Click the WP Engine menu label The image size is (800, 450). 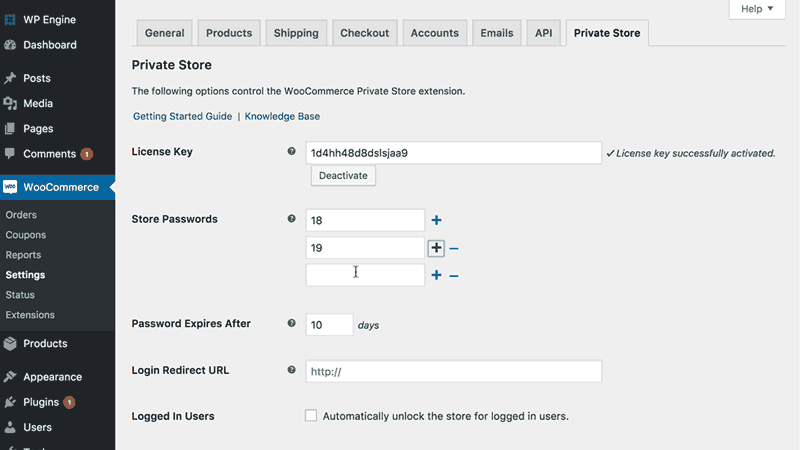(x=49, y=20)
